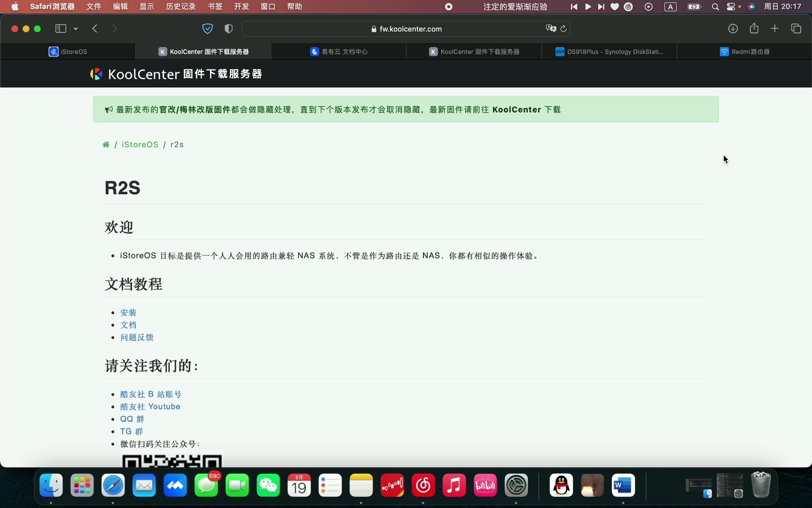
Task: Open the input source menu showing 'A'
Action: 671,7
